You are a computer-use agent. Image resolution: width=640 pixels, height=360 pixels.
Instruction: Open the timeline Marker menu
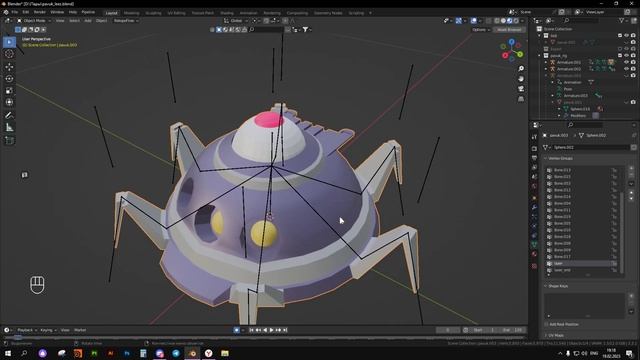coord(80,330)
